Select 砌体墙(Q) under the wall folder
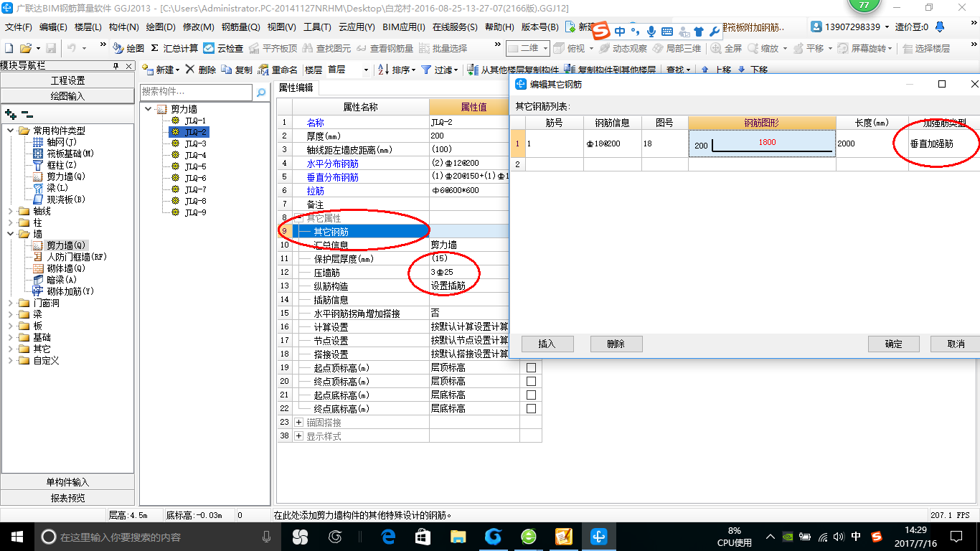 point(59,268)
